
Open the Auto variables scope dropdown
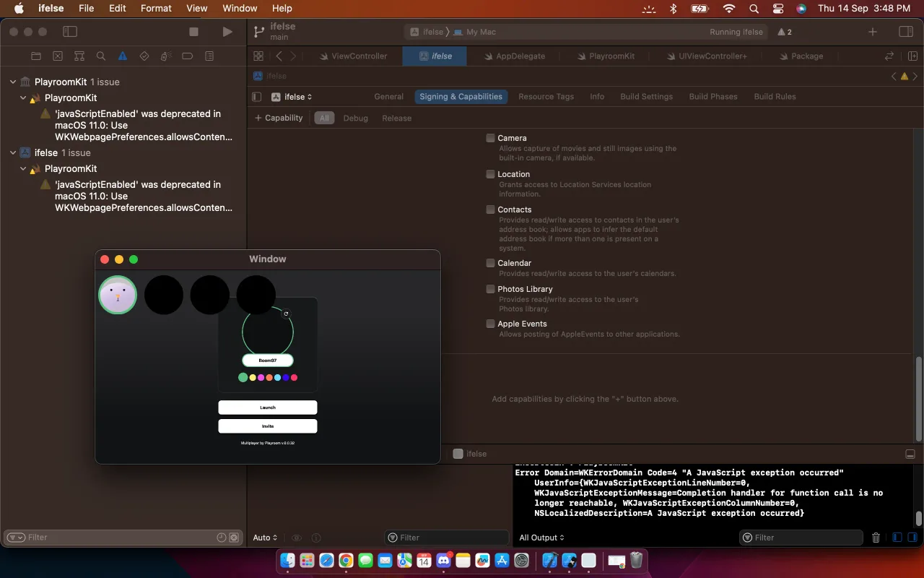pos(265,538)
